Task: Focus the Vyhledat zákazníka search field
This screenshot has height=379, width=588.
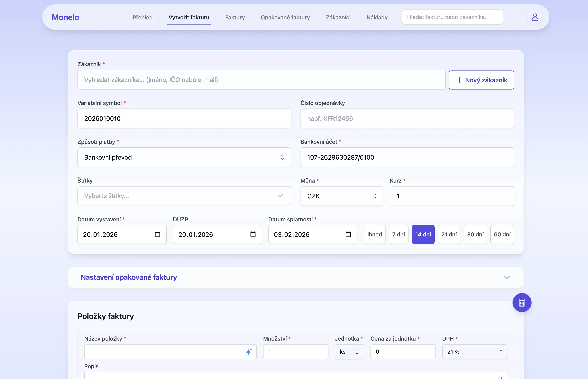Action: pos(261,80)
